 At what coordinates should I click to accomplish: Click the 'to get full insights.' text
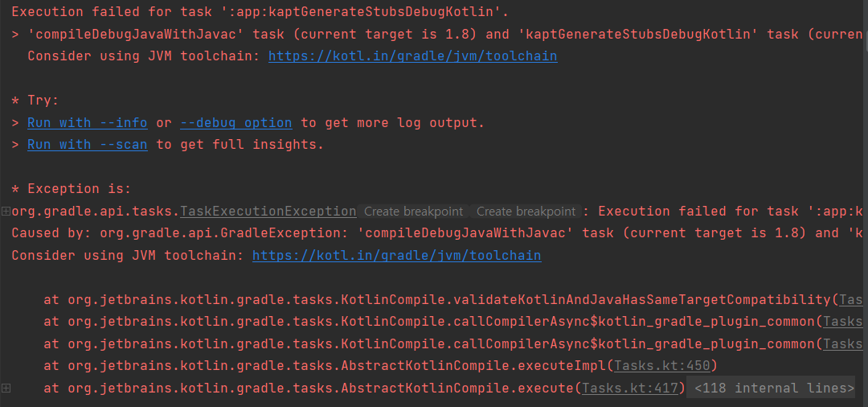(x=240, y=145)
